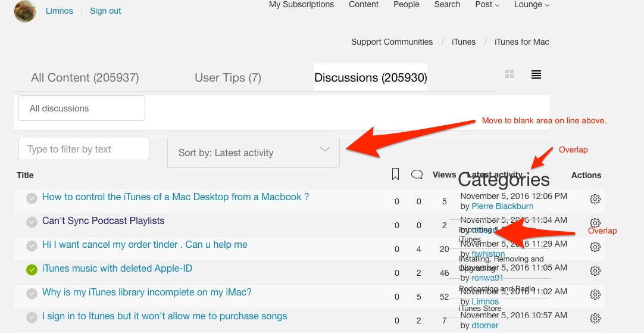This screenshot has height=333, width=644.
Task: Click the gray status check beside Can't Sync Podcast
Action: click(x=32, y=222)
